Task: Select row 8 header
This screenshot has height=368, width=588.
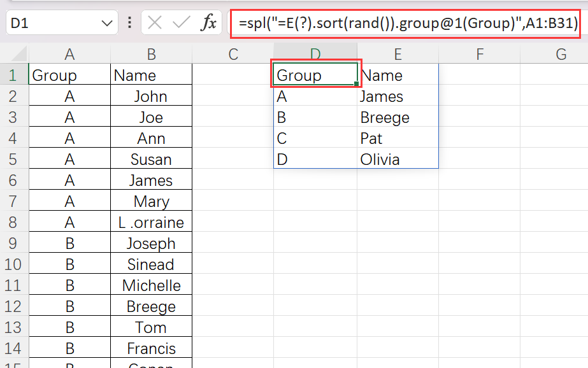Action: tap(14, 222)
